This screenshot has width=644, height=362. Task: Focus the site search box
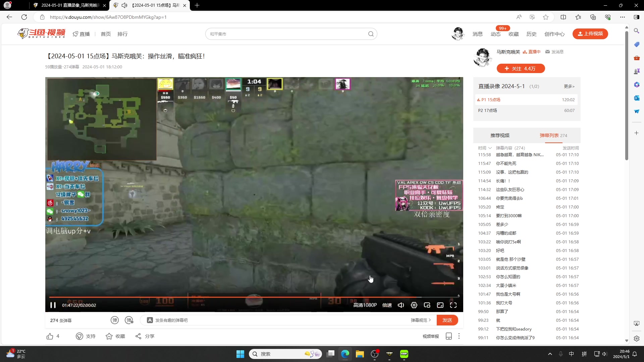click(287, 34)
